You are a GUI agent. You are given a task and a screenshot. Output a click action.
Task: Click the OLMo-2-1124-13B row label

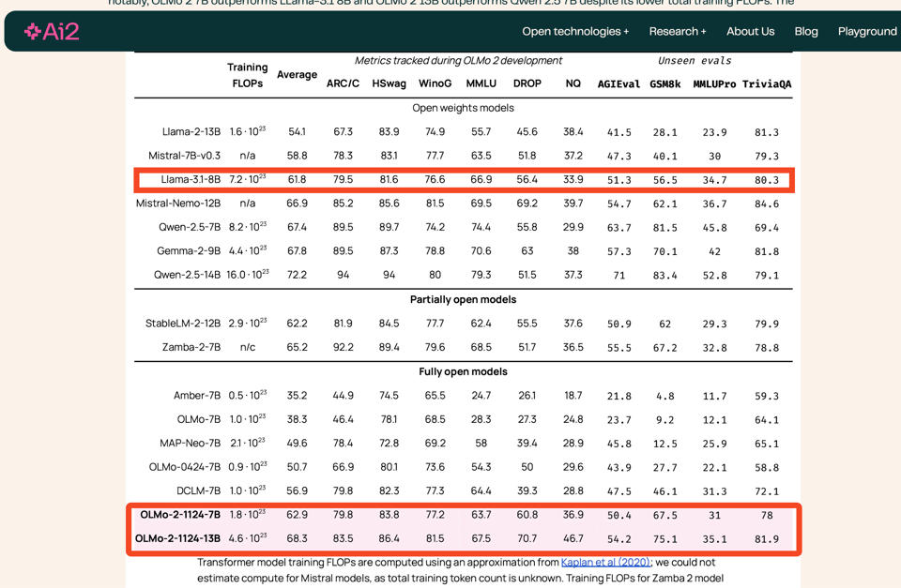(x=177, y=539)
